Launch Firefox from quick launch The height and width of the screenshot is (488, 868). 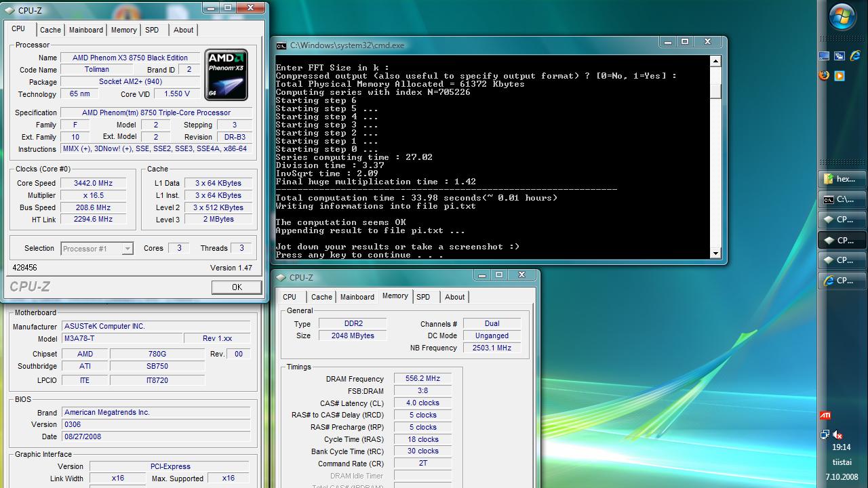tap(825, 75)
